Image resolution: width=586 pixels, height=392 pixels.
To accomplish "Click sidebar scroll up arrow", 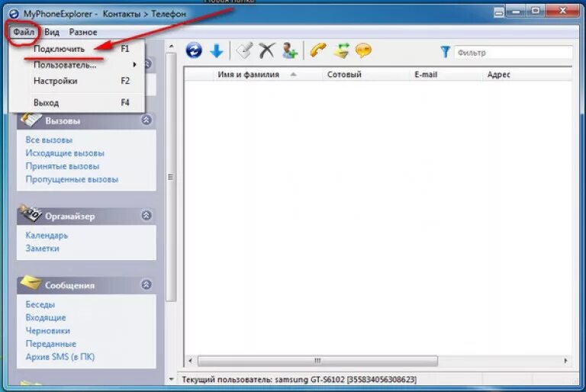I will pyautogui.click(x=171, y=47).
